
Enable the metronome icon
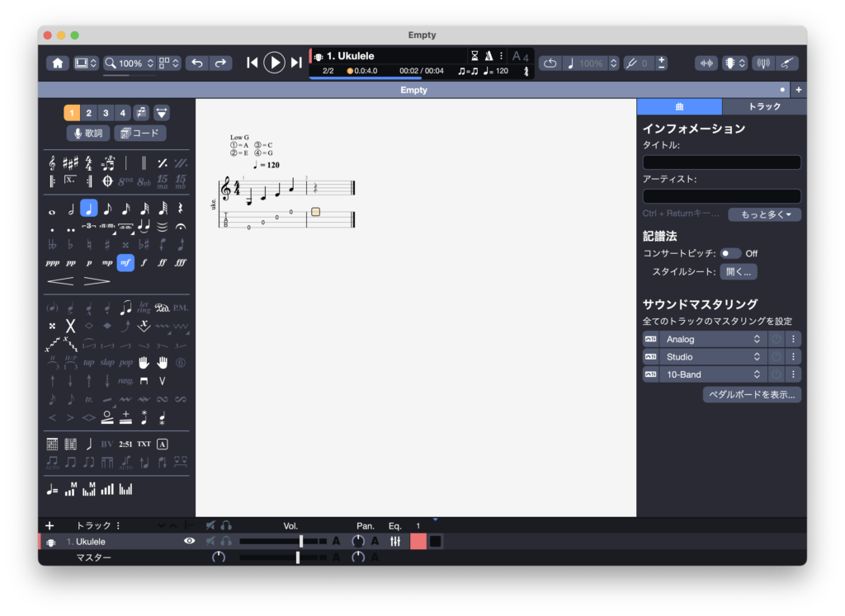[489, 56]
